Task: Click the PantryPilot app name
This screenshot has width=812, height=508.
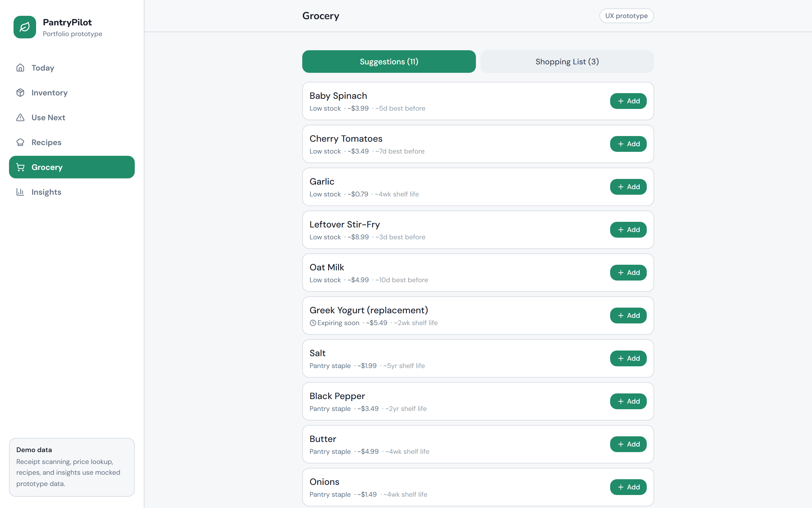Action: (67, 22)
